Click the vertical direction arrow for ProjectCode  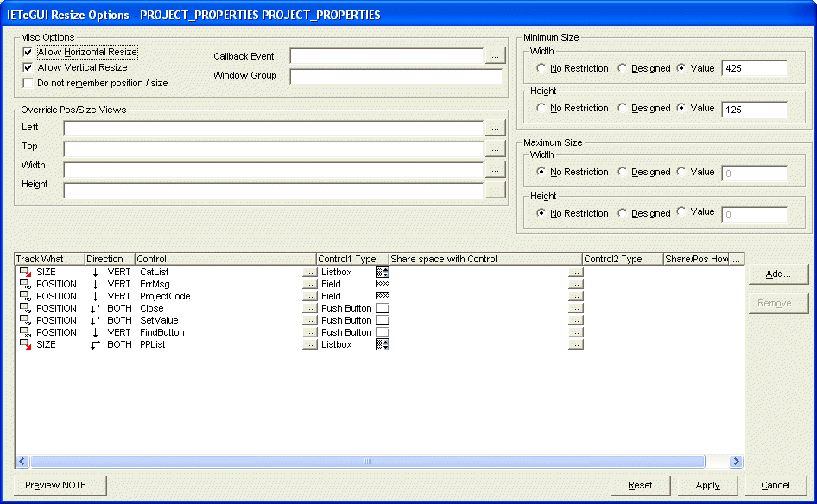95,296
